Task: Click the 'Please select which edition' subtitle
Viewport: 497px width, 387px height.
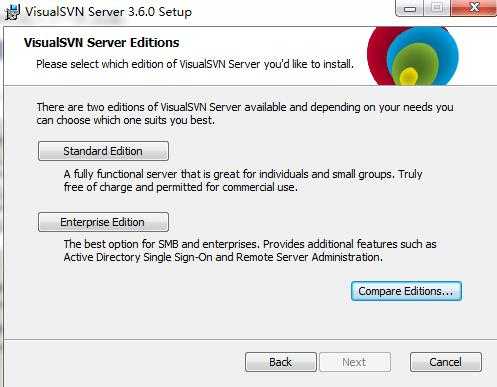Action: pos(195,64)
